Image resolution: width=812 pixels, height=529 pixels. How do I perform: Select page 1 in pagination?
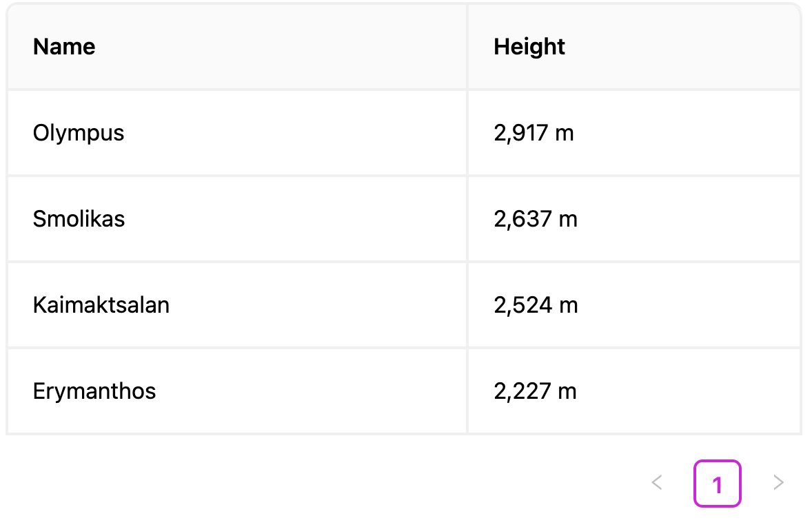(x=717, y=484)
